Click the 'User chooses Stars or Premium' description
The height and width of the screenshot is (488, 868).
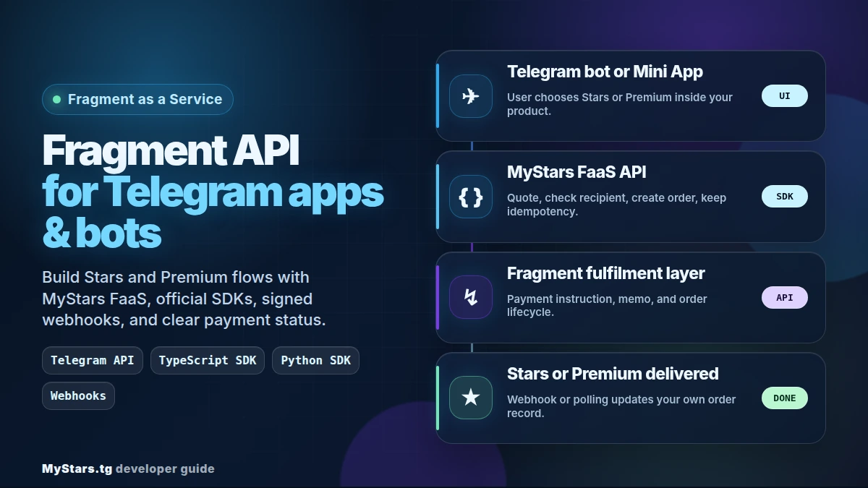click(x=620, y=104)
